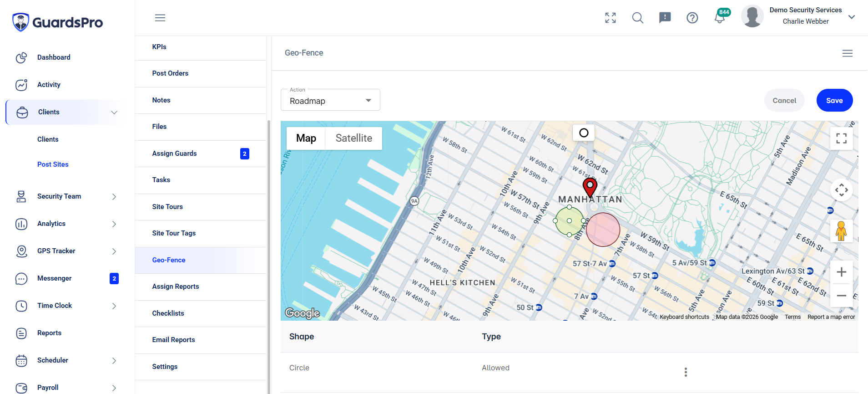Zoom in on the map
The image size is (868, 394).
pyautogui.click(x=842, y=272)
